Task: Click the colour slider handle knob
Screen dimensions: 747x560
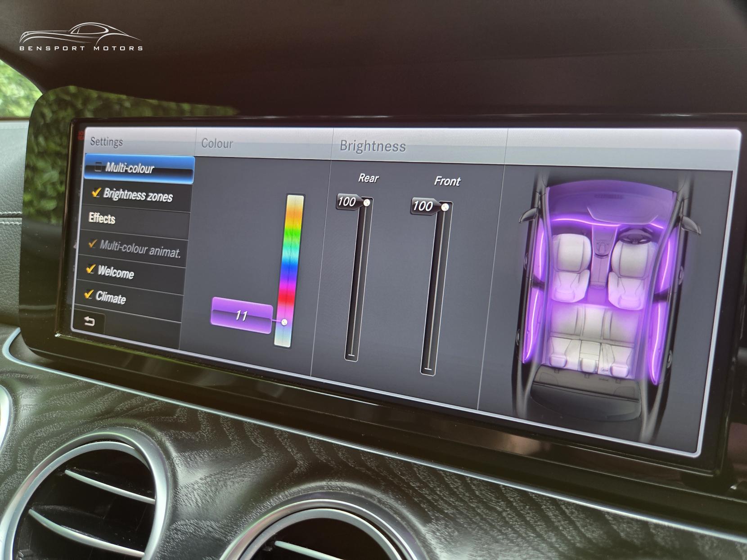Action: pos(284,322)
